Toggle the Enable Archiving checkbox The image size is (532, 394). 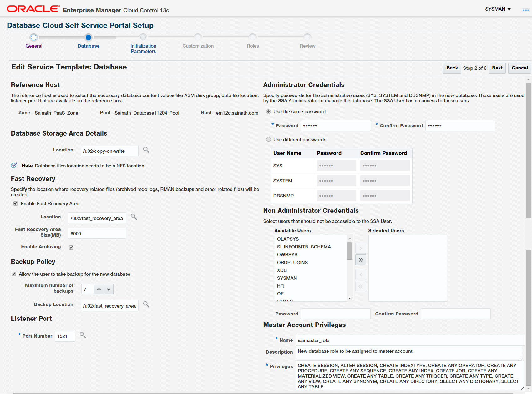click(71, 248)
